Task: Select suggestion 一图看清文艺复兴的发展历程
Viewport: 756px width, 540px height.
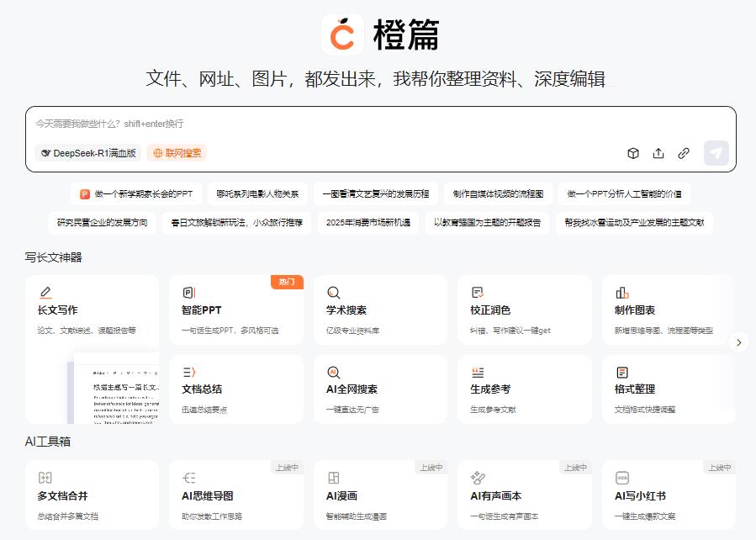Action: (376, 193)
